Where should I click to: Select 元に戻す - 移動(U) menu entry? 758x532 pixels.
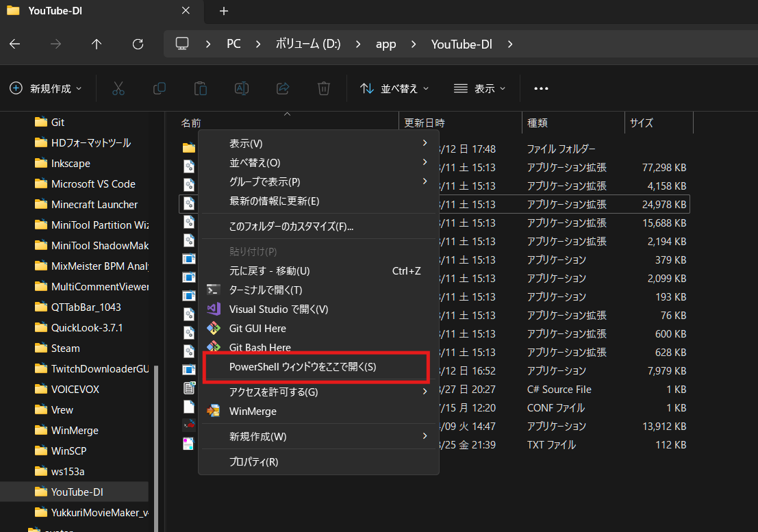318,270
